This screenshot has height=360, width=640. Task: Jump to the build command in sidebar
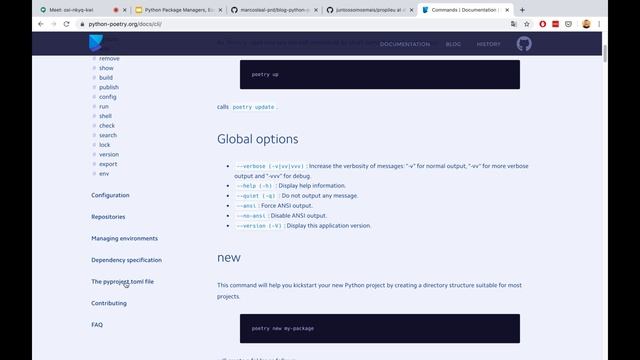pos(106,78)
